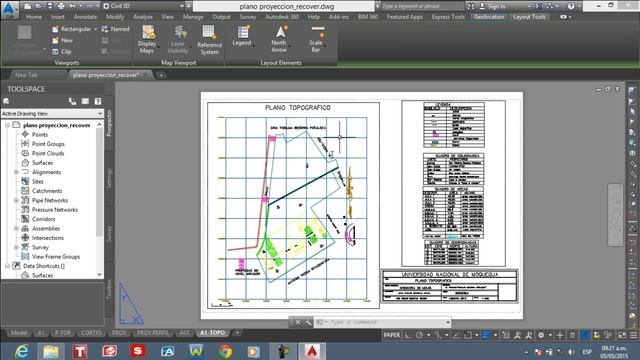Screen dimensions: 640x360
Task: Click the Toolspace tree vertical scrollbar
Action: (x=100, y=200)
